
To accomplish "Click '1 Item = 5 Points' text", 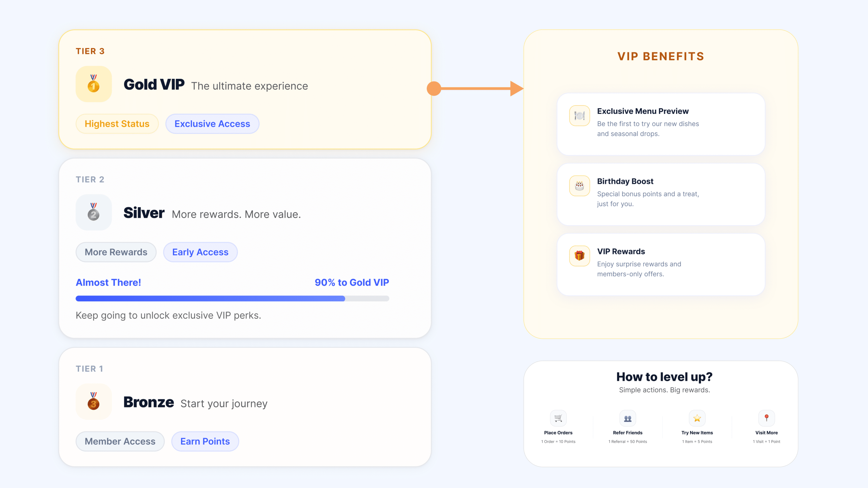I will 697,442.
